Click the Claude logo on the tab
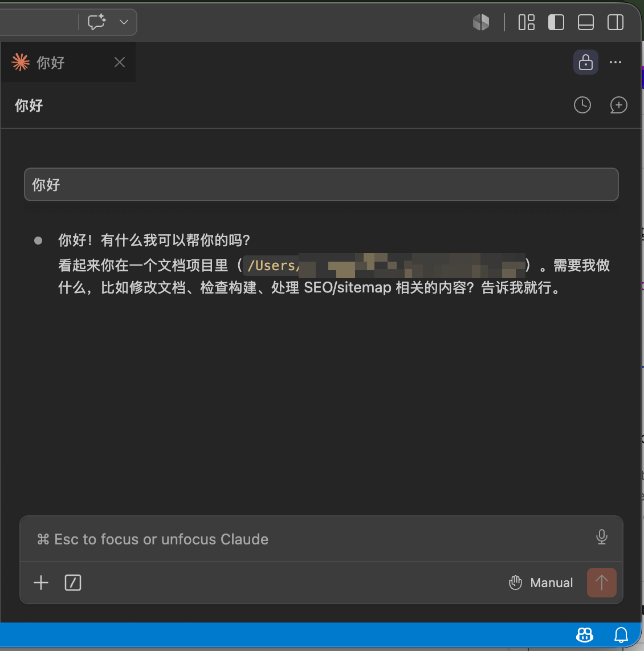This screenshot has width=644, height=651. pyautogui.click(x=21, y=62)
